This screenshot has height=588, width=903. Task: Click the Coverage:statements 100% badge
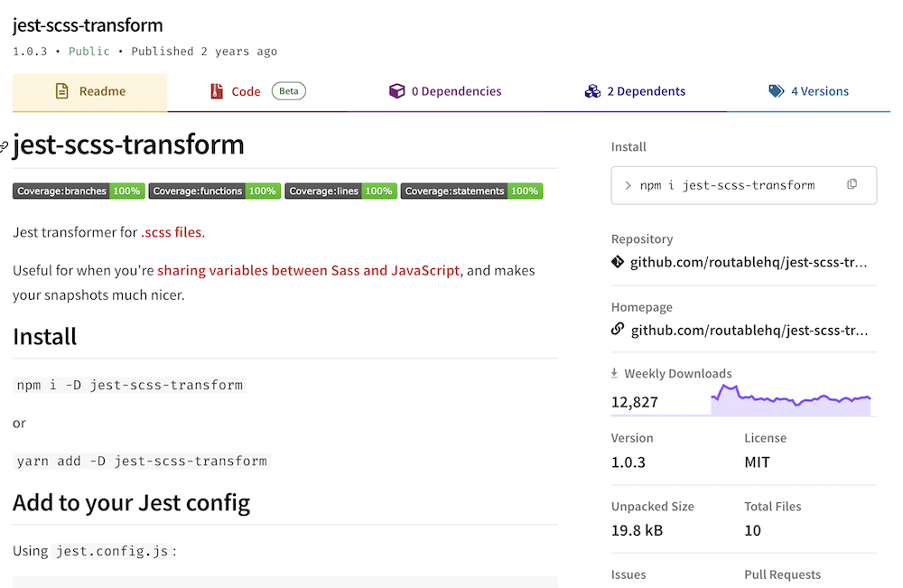point(471,191)
